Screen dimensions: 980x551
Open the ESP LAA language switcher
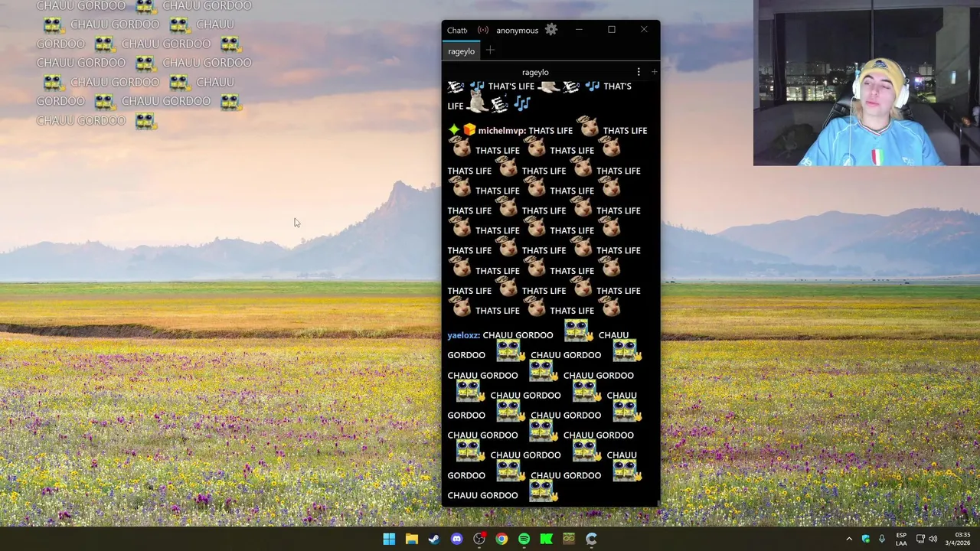[x=901, y=539]
